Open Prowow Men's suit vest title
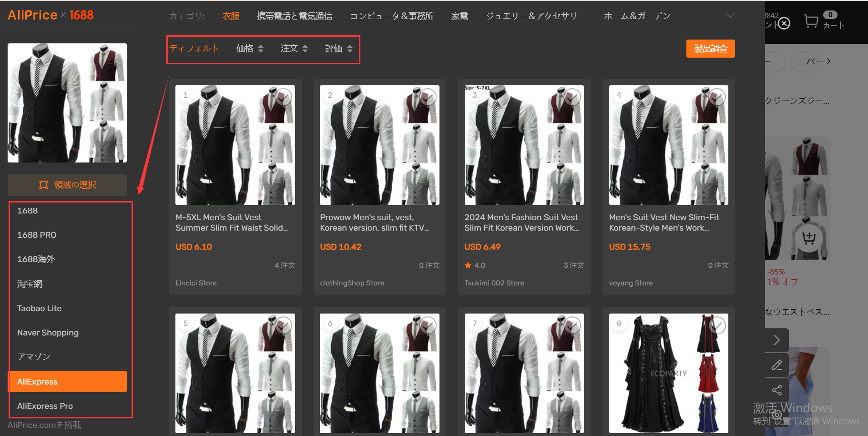The width and height of the screenshot is (868, 436). [375, 223]
